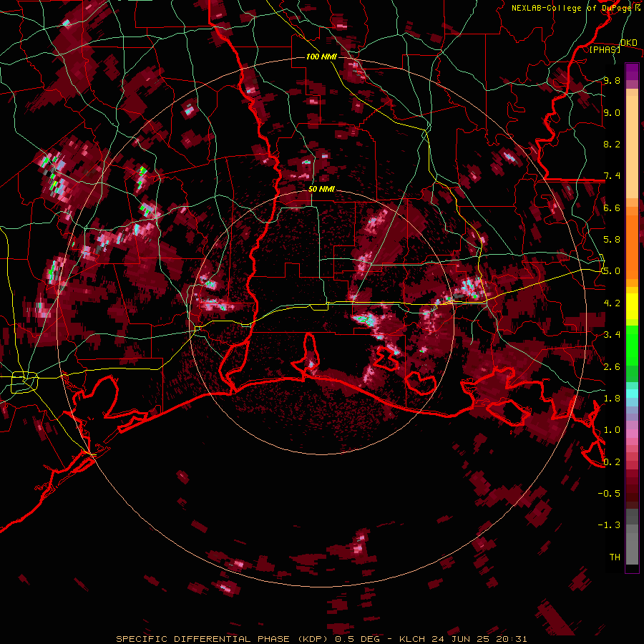Viewport: 644px width, 644px height.
Task: Select the yellow band of color scale
Action: pyautogui.click(x=632, y=306)
